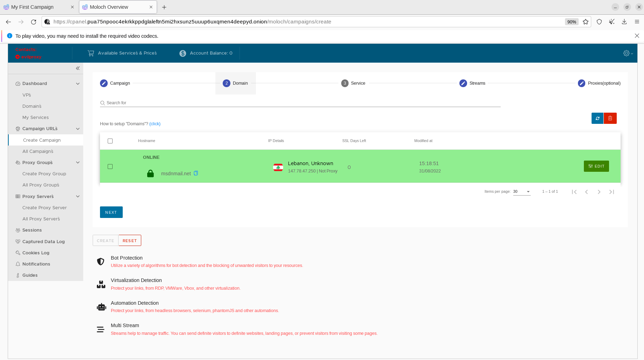Copy the msdnmail.net hostname using copy icon
Viewport: 644px width, 360px height.
[x=196, y=173]
